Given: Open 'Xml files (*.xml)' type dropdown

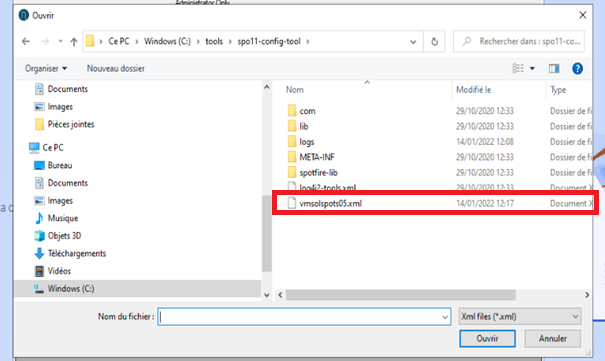Looking at the screenshot, I should pyautogui.click(x=520, y=317).
